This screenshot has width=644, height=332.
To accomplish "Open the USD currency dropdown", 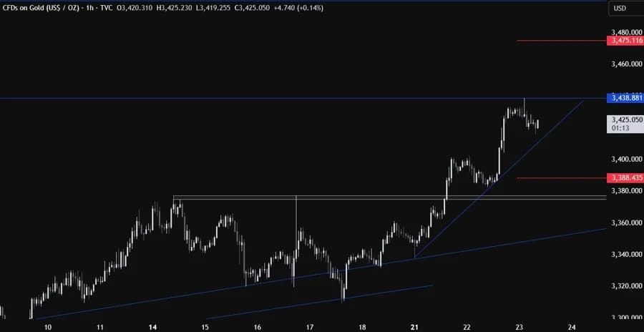I will coord(619,9).
